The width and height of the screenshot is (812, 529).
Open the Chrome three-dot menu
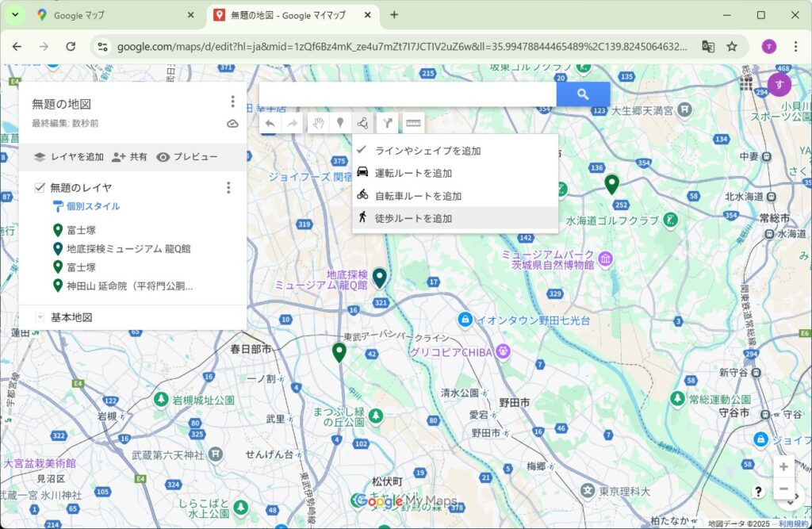click(x=795, y=47)
